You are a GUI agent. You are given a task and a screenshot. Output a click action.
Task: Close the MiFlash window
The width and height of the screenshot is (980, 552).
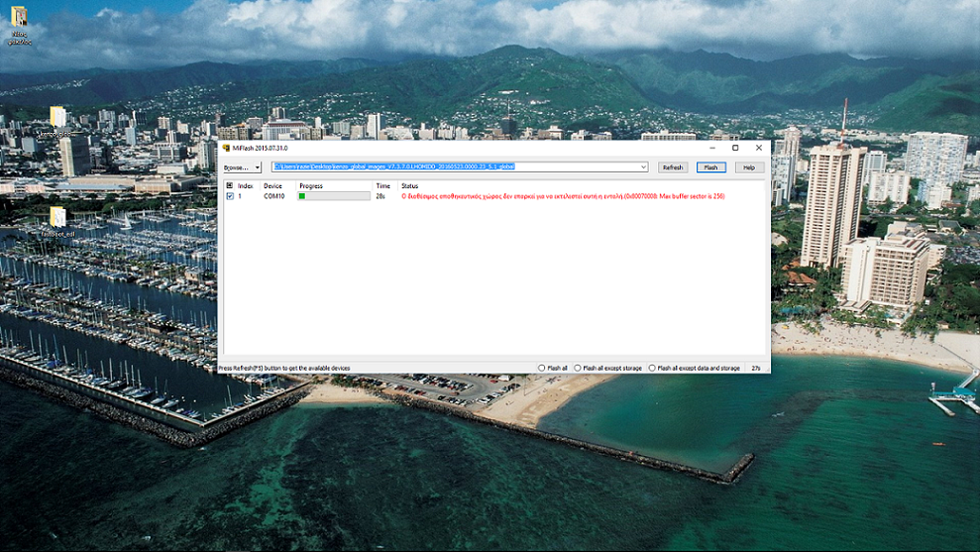[759, 148]
